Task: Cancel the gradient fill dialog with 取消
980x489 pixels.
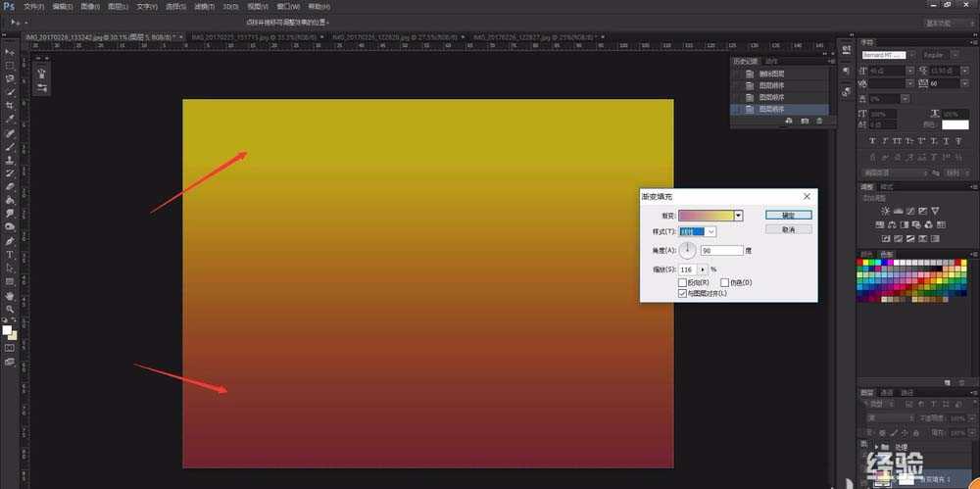Action: [789, 229]
